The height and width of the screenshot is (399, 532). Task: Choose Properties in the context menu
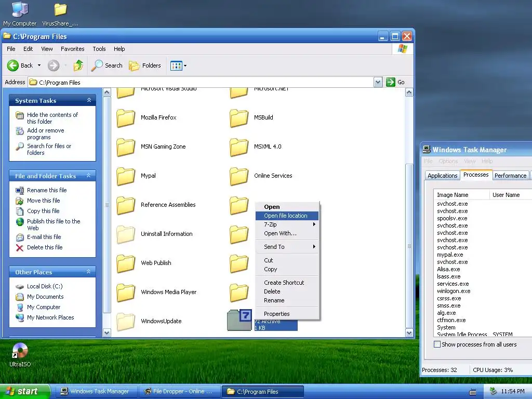coord(287,314)
